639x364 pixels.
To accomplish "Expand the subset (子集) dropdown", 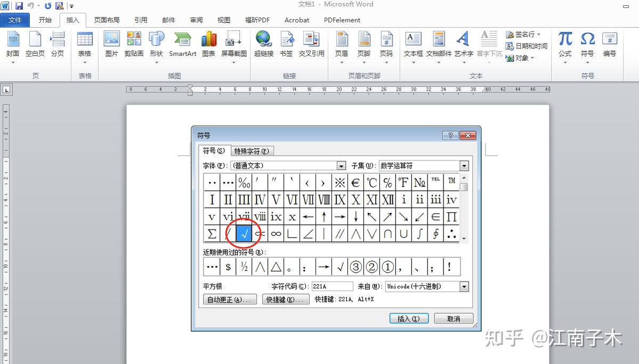I will (464, 166).
